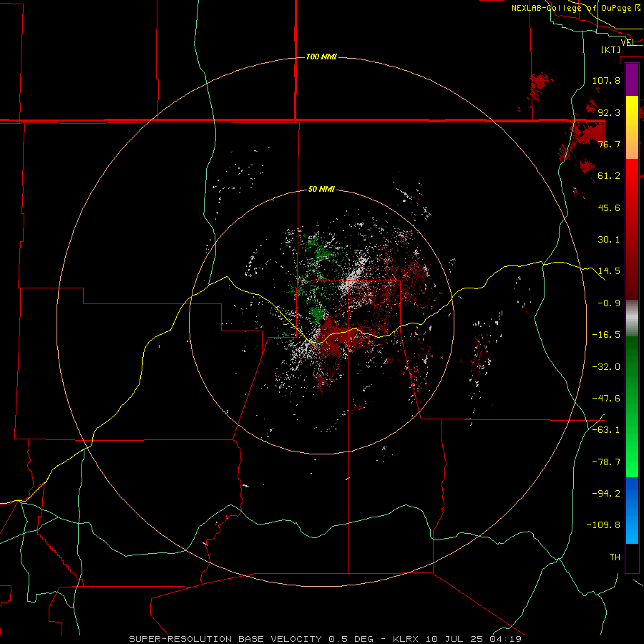Click the TH label on the legend
644x644 pixels.
click(615, 557)
